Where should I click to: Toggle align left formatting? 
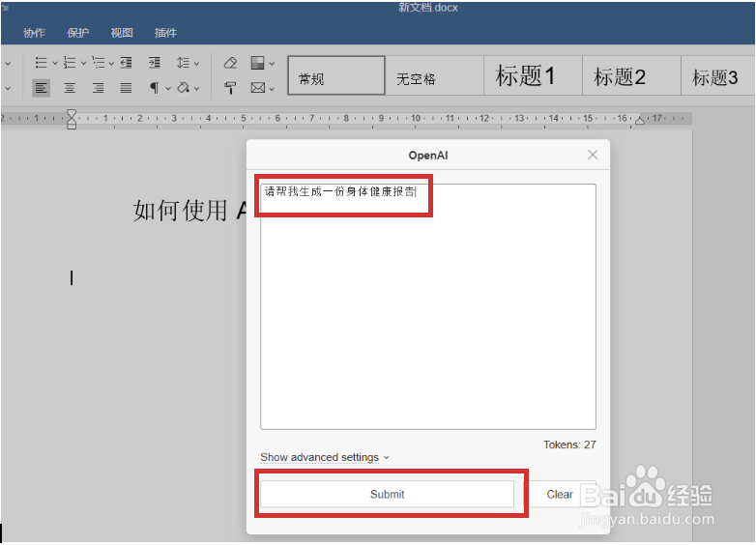click(x=42, y=88)
